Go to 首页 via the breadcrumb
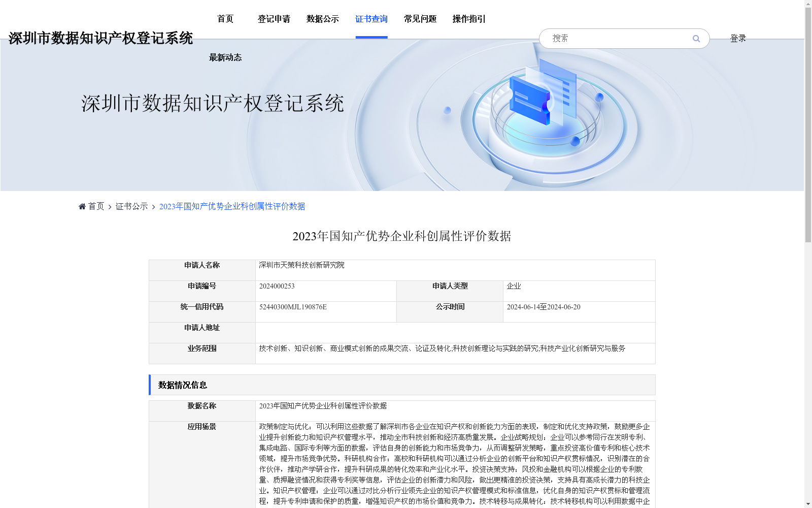Screen dimensions: 812x508 tap(96, 206)
